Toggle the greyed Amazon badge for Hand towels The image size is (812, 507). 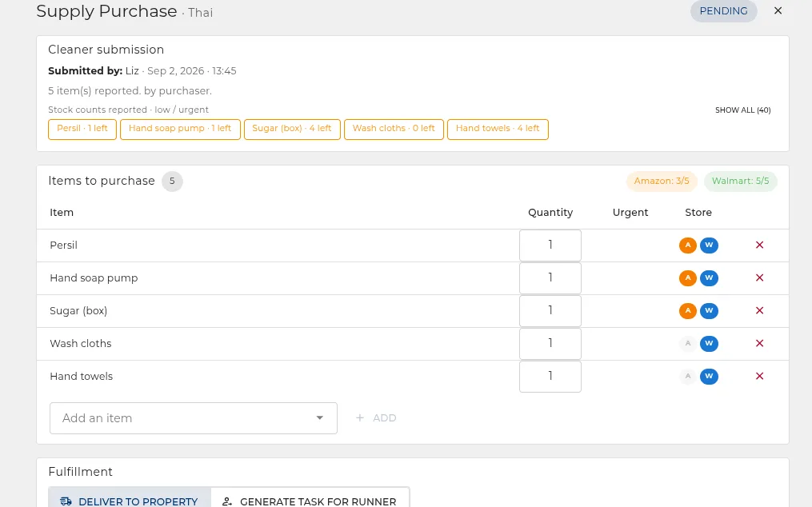688,377
